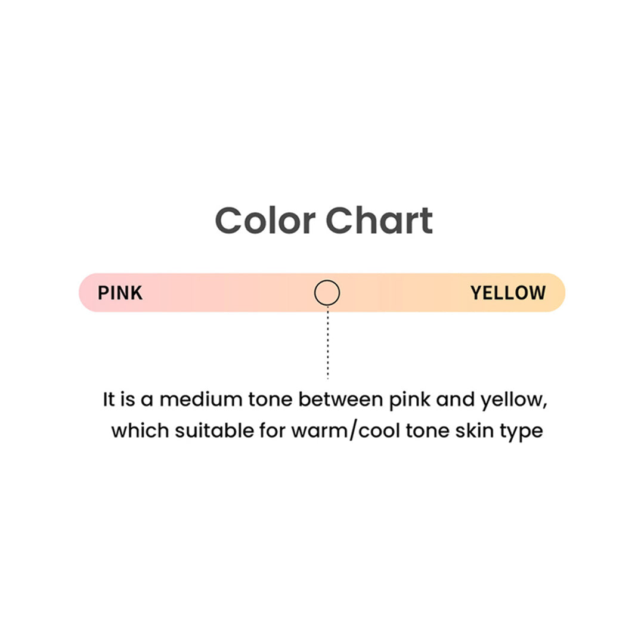Viewport: 644px width, 644px height.
Task: Click the word "Color" in the heading
Action: pos(265,221)
